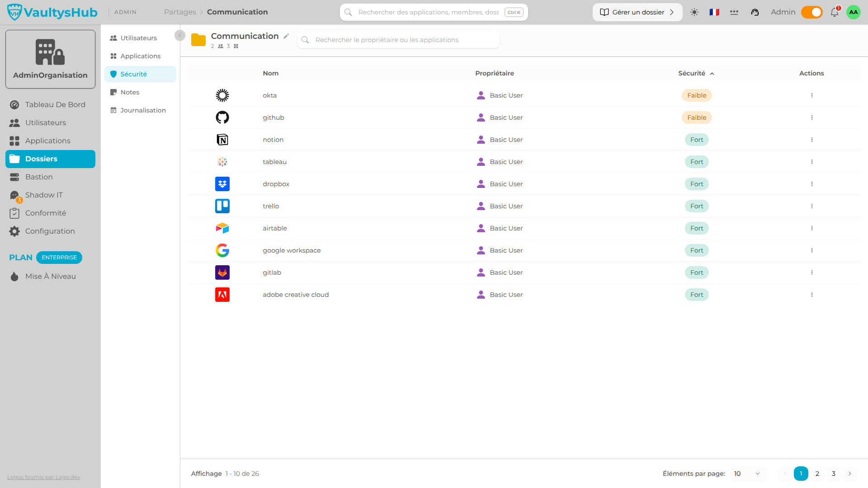The height and width of the screenshot is (488, 868).
Task: Open actions menu for github row
Action: 812,117
